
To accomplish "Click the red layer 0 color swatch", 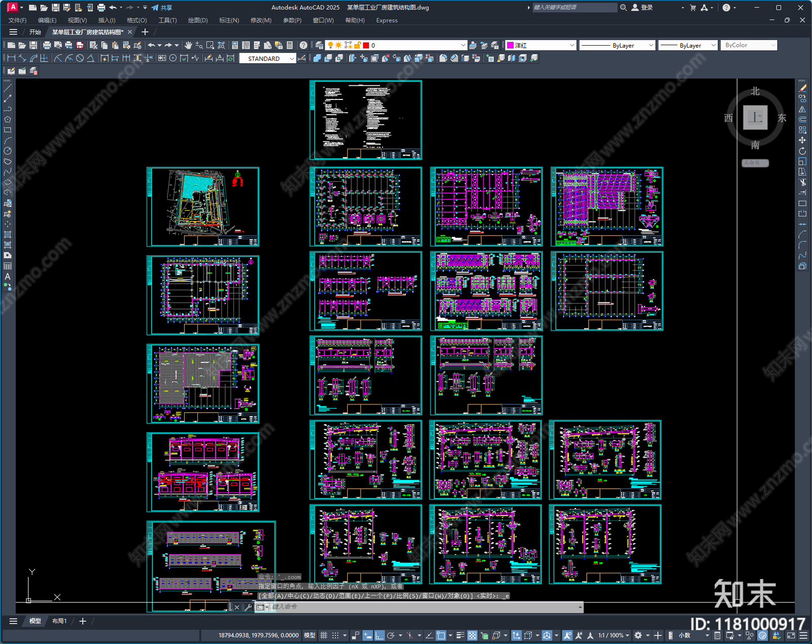I will (366, 45).
